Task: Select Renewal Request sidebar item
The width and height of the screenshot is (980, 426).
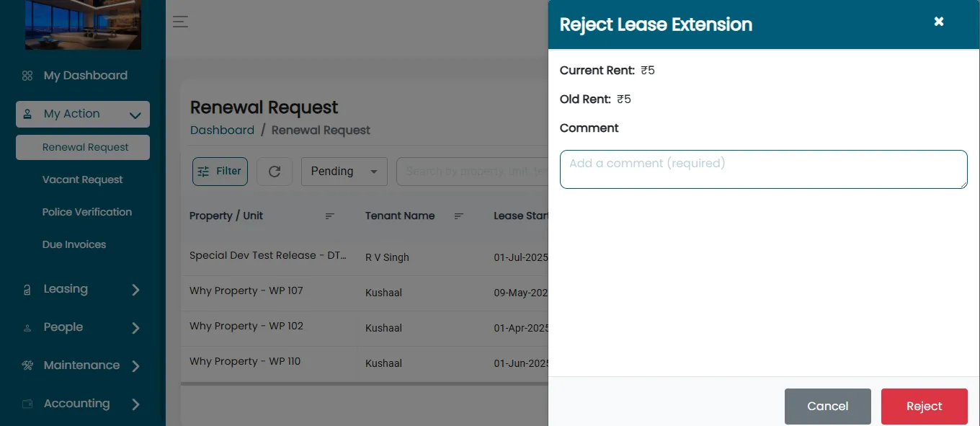Action: (83, 147)
